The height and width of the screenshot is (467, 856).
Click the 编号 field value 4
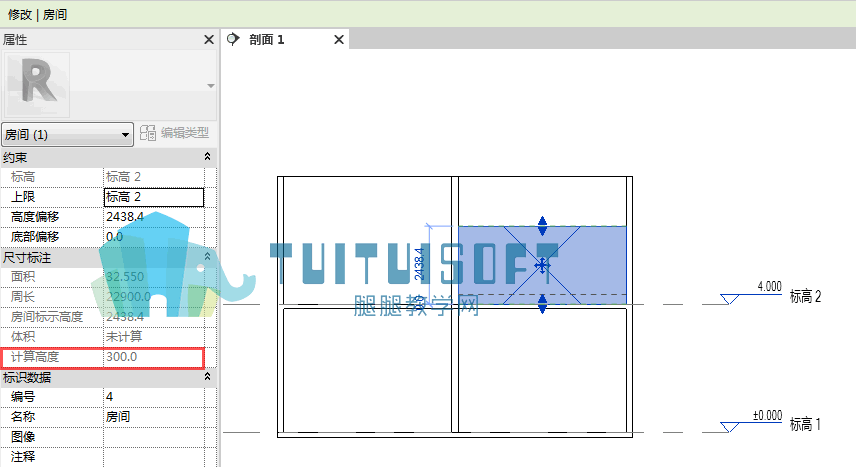coord(154,397)
